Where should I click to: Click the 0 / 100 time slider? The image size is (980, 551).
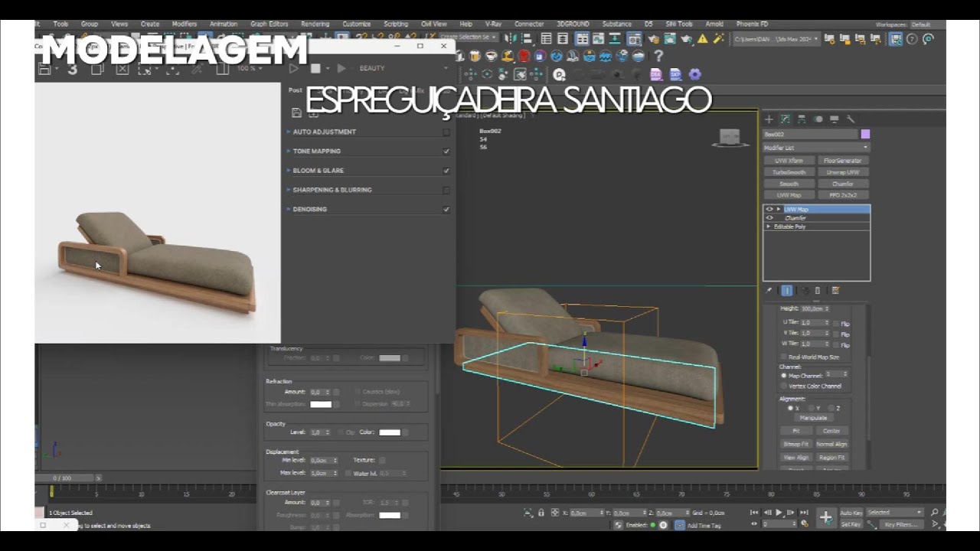pos(61,478)
